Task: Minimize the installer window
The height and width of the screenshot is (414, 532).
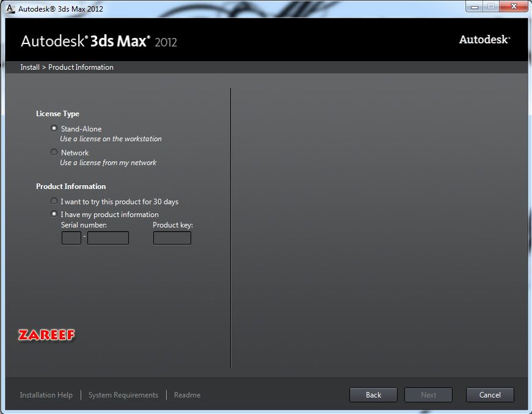Action: [x=474, y=7]
